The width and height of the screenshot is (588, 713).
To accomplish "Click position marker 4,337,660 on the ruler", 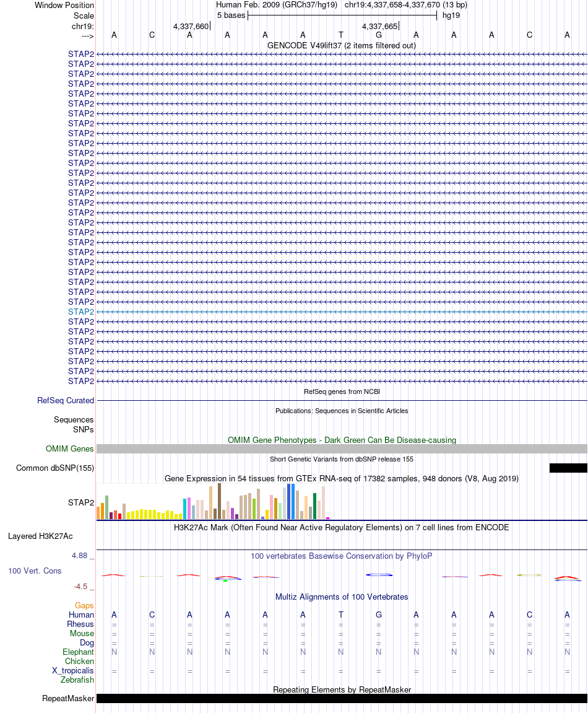I will pyautogui.click(x=191, y=27).
